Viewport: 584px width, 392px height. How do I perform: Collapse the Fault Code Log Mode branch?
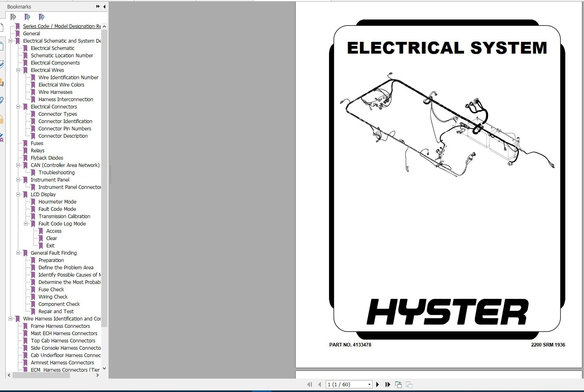(26, 223)
